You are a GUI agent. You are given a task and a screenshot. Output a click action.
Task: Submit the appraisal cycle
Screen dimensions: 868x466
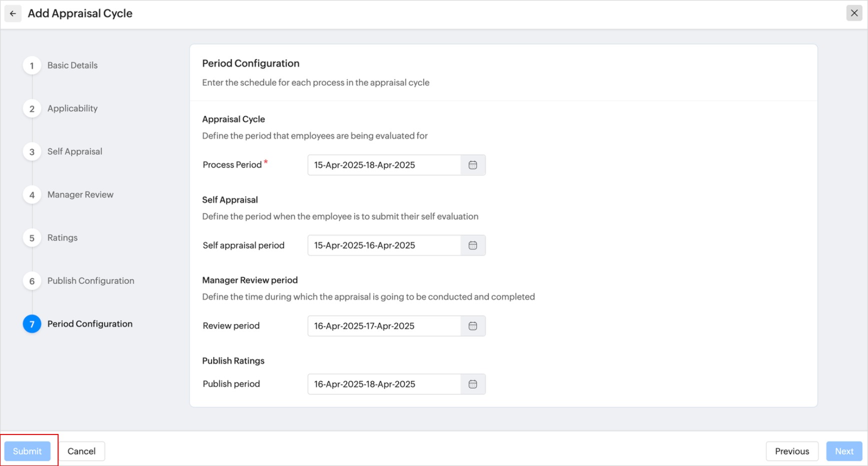tap(28, 451)
